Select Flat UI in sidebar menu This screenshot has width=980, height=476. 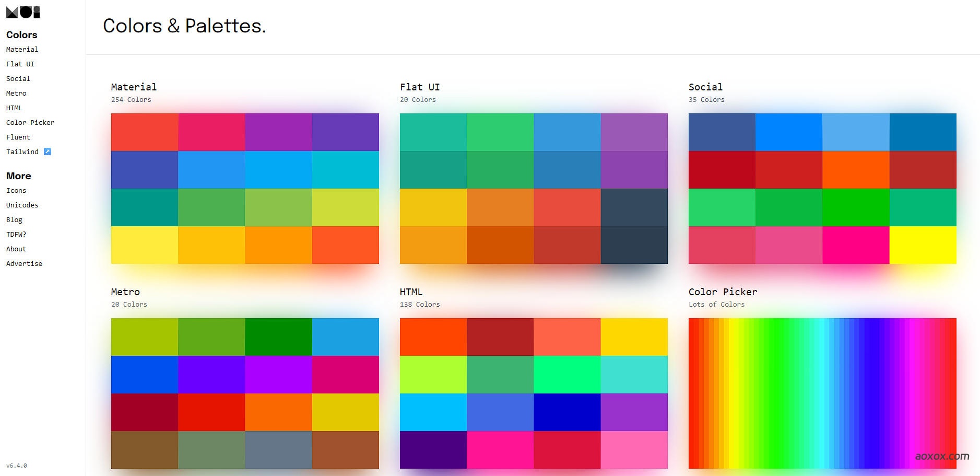click(20, 64)
